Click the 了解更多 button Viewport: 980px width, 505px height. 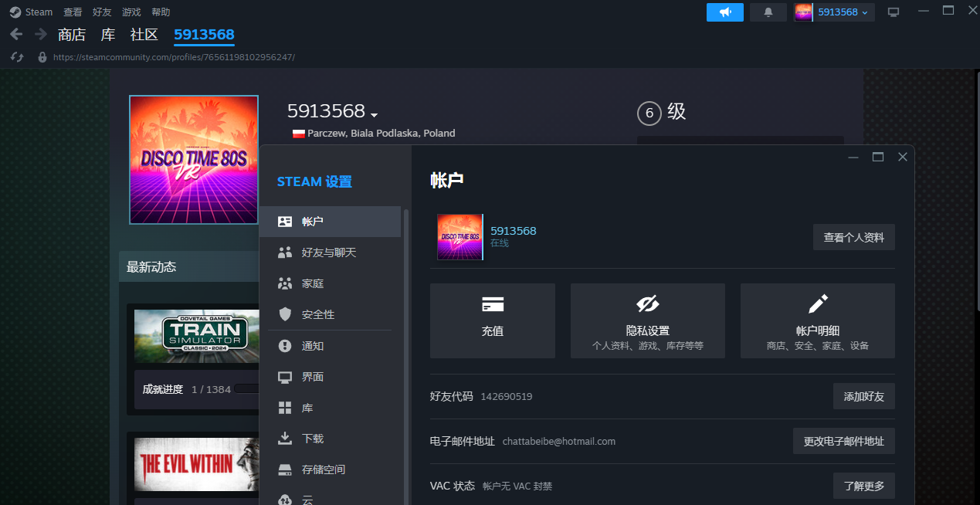coord(864,486)
